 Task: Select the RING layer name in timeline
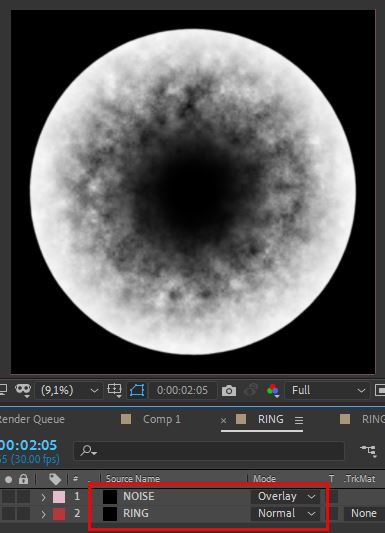coord(136,513)
